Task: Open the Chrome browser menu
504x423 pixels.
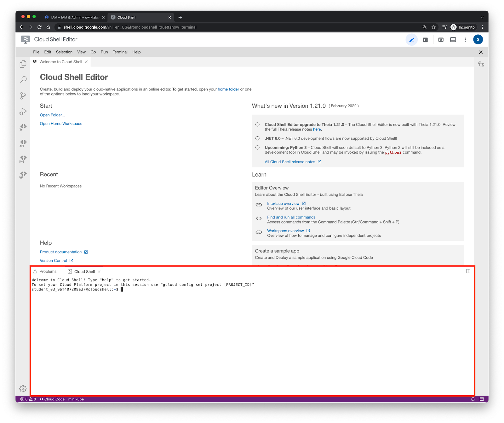Action: 482,27
